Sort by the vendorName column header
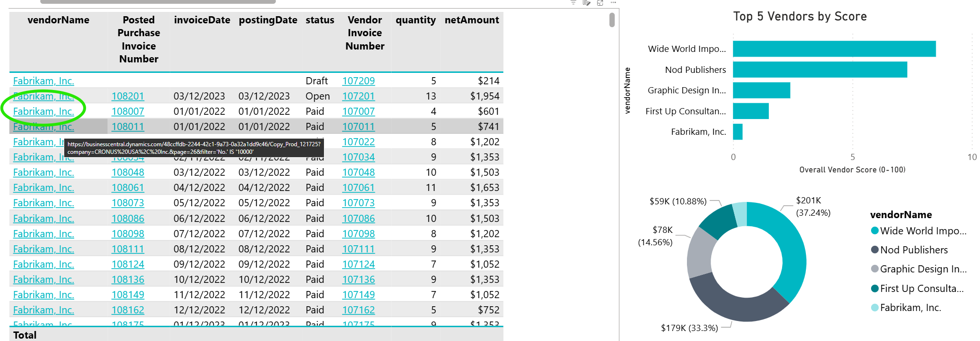This screenshot has width=980, height=341. [59, 20]
